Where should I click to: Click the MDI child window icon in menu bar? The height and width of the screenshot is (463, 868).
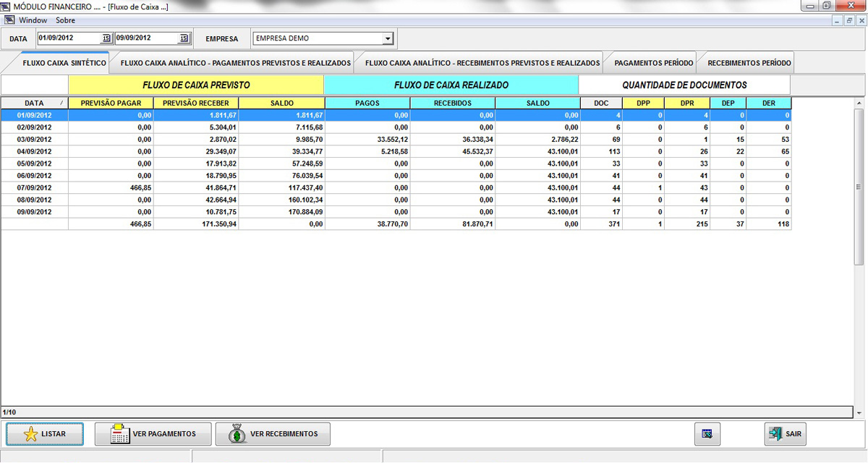(x=9, y=20)
